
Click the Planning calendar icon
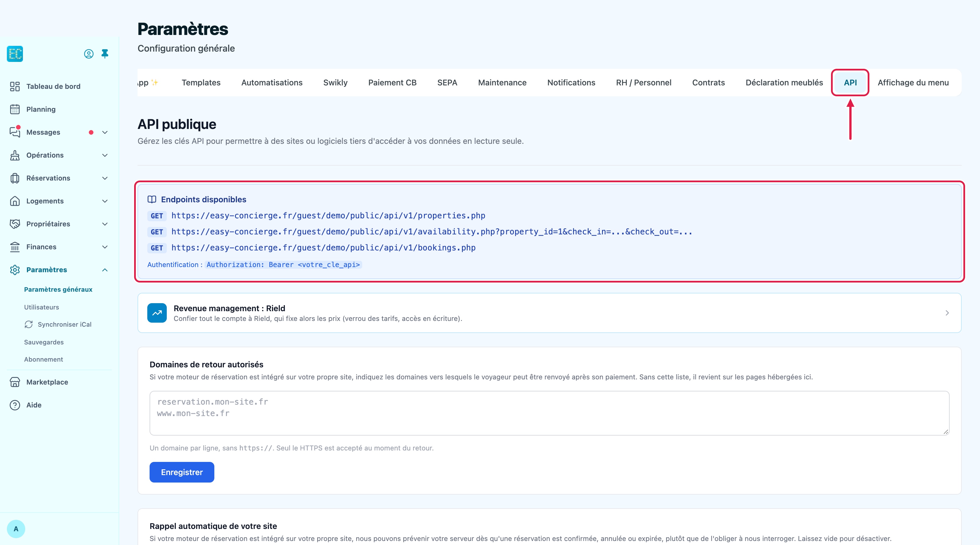[15, 109]
